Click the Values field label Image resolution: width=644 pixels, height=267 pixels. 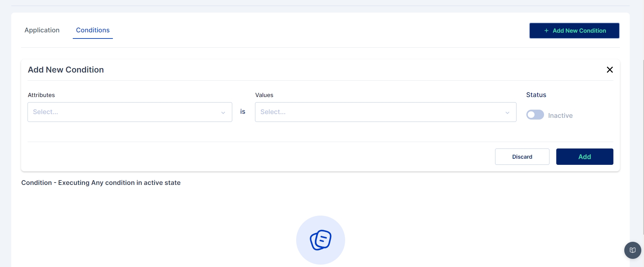pyautogui.click(x=264, y=95)
